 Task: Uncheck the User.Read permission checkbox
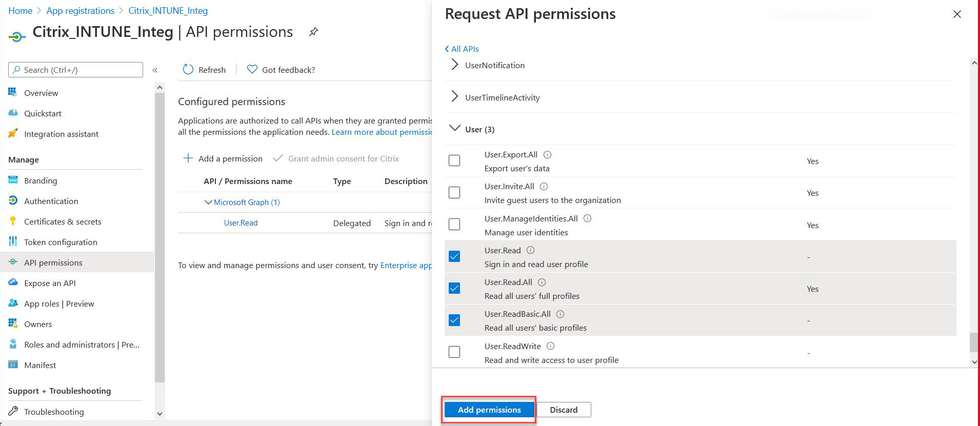coord(454,256)
